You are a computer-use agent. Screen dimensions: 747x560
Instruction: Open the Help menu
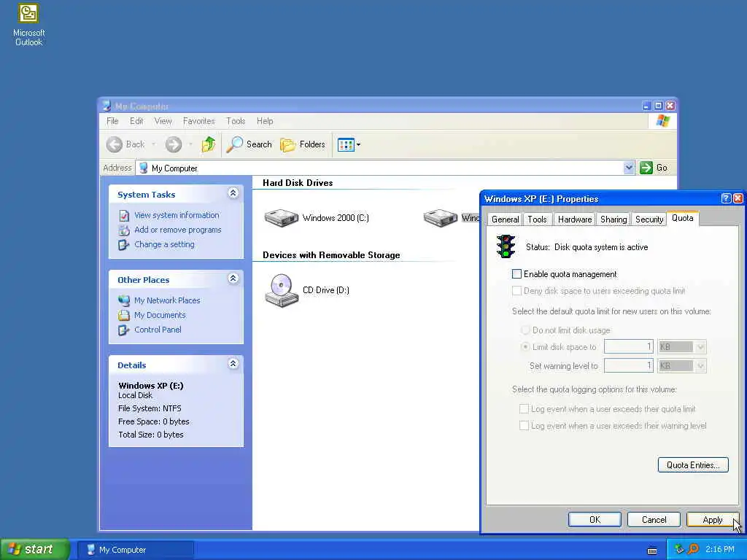click(265, 121)
